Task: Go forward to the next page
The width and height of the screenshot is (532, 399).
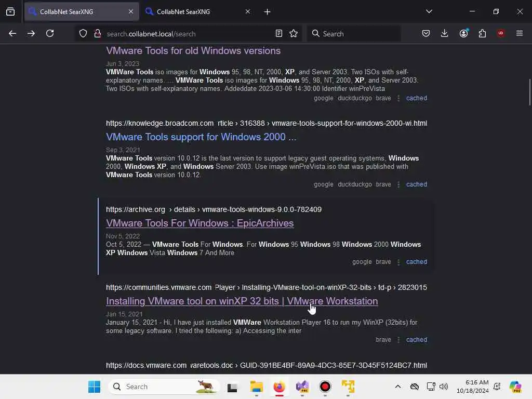Action: tap(31, 34)
